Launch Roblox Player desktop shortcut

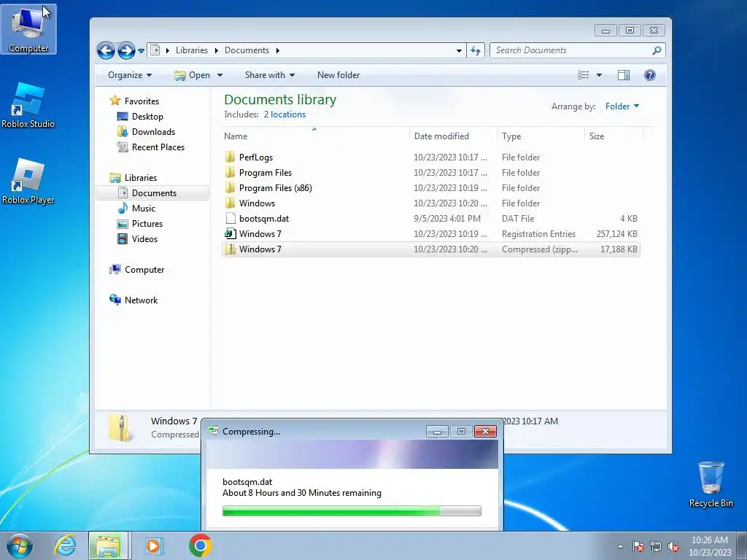point(28,182)
